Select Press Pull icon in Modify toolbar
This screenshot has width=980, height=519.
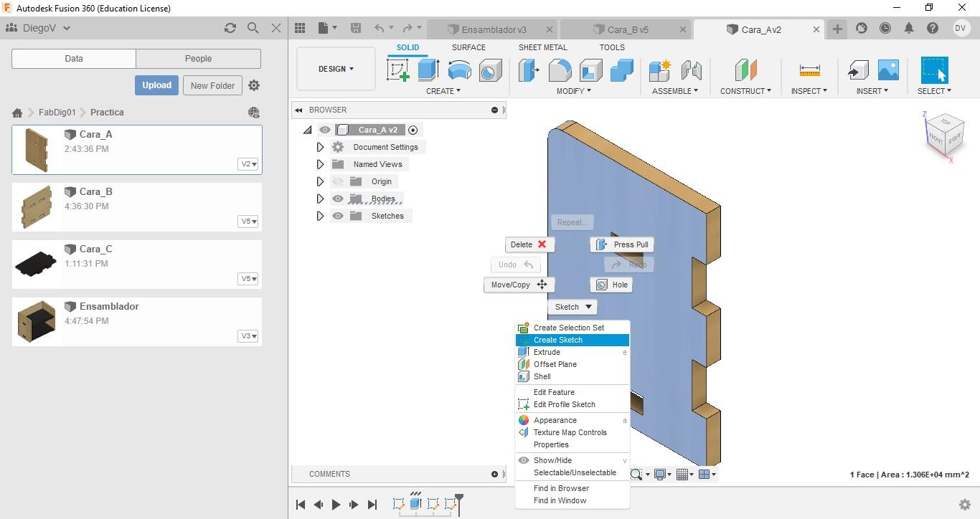[x=529, y=70]
